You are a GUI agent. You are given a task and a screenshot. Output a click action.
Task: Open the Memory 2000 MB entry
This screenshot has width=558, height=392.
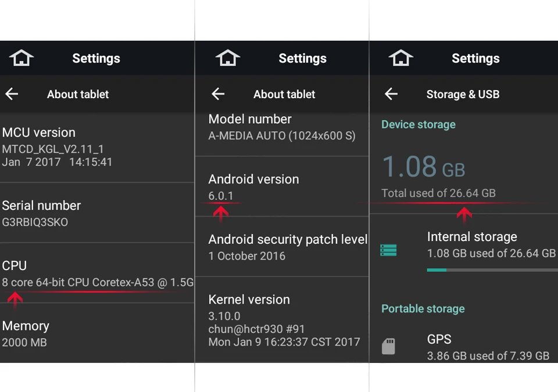97,333
